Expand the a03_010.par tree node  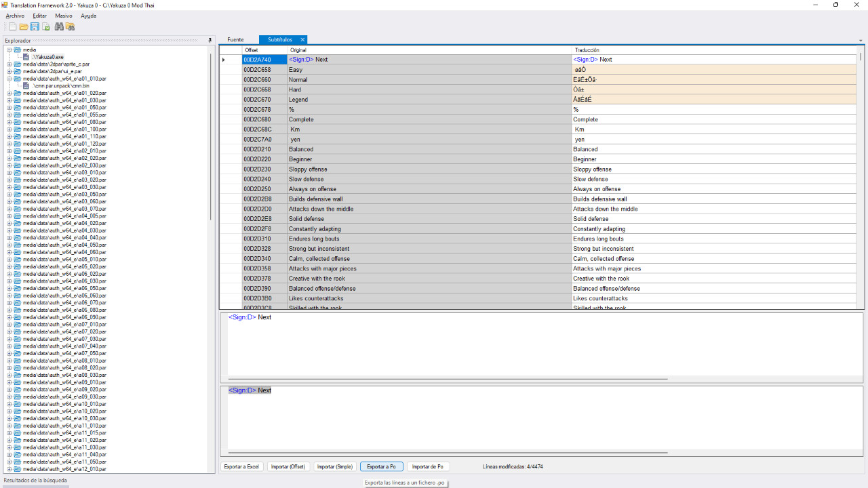(x=9, y=173)
